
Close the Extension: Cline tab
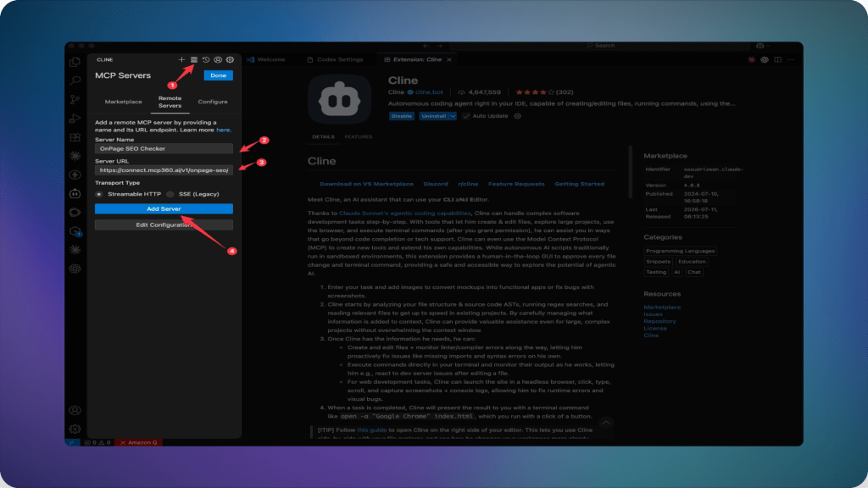pyautogui.click(x=449, y=59)
